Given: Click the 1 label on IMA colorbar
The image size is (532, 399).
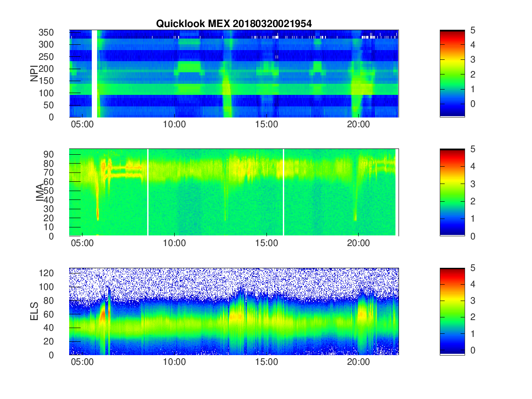Looking at the screenshot, I should [x=473, y=219].
